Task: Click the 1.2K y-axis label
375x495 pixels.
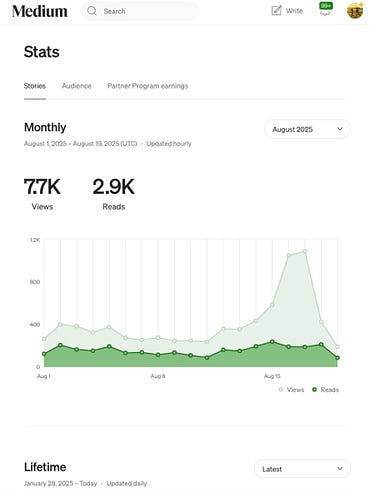Action: (35, 240)
